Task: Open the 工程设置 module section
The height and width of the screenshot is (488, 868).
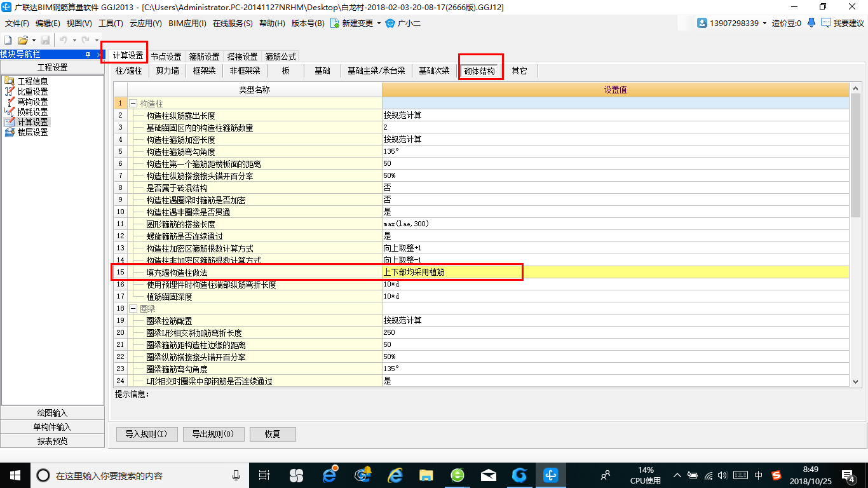Action: [53, 67]
